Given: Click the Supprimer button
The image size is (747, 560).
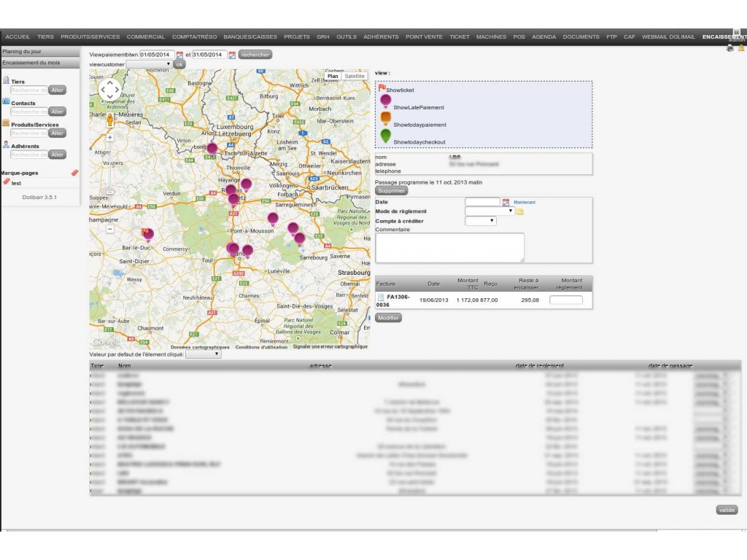Looking at the screenshot, I should tap(391, 190).
